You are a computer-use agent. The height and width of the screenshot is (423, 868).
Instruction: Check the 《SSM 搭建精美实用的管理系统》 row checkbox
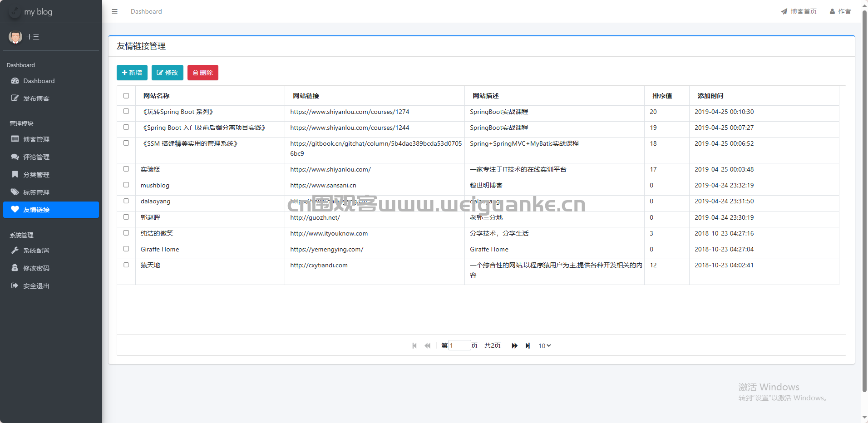coord(126,143)
